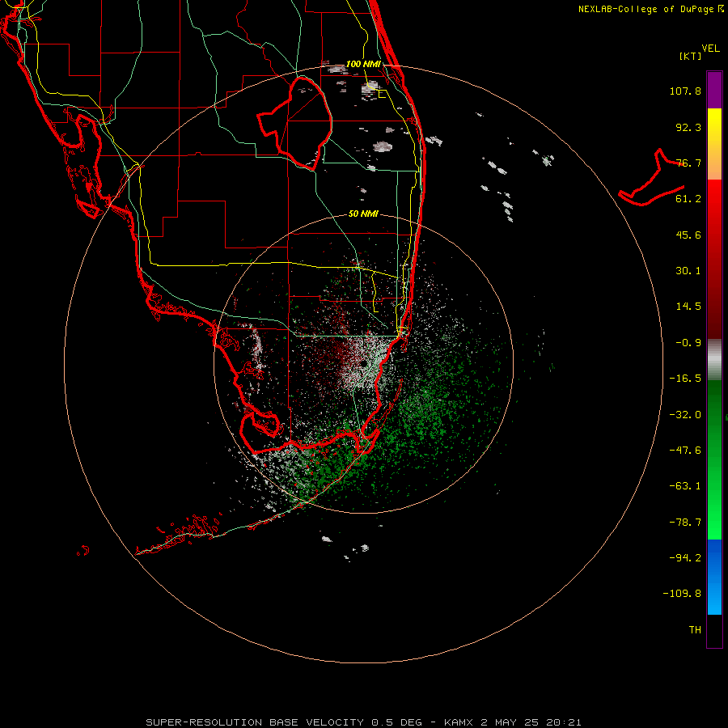Click the 76.7 velocity scale value
Screen dimensions: 728x728
688,163
